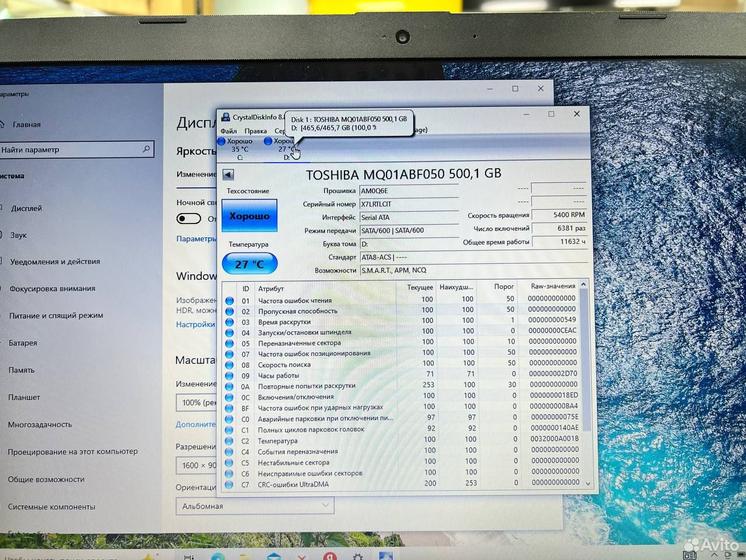Click status circle of attribute 03 Время раскрутки

coord(229,322)
